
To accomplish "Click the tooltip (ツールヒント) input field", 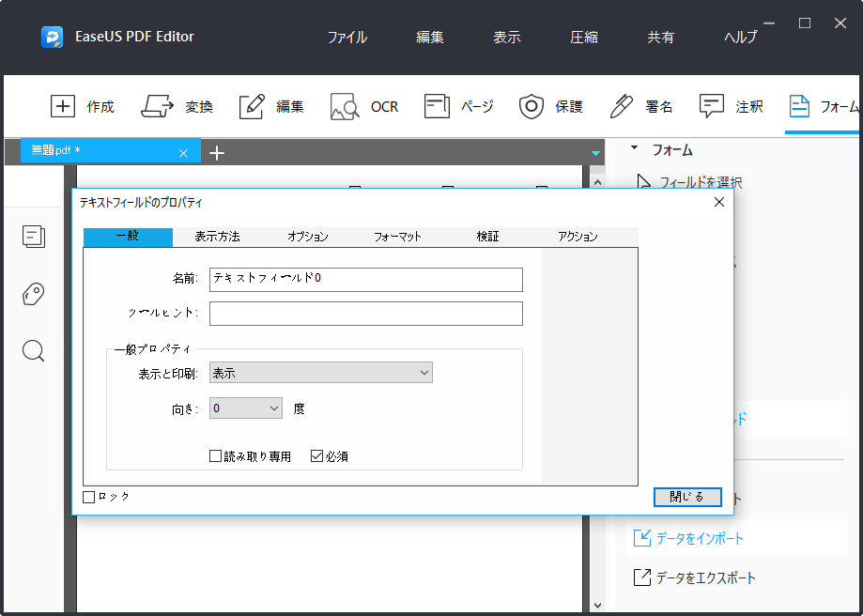I will (x=365, y=314).
